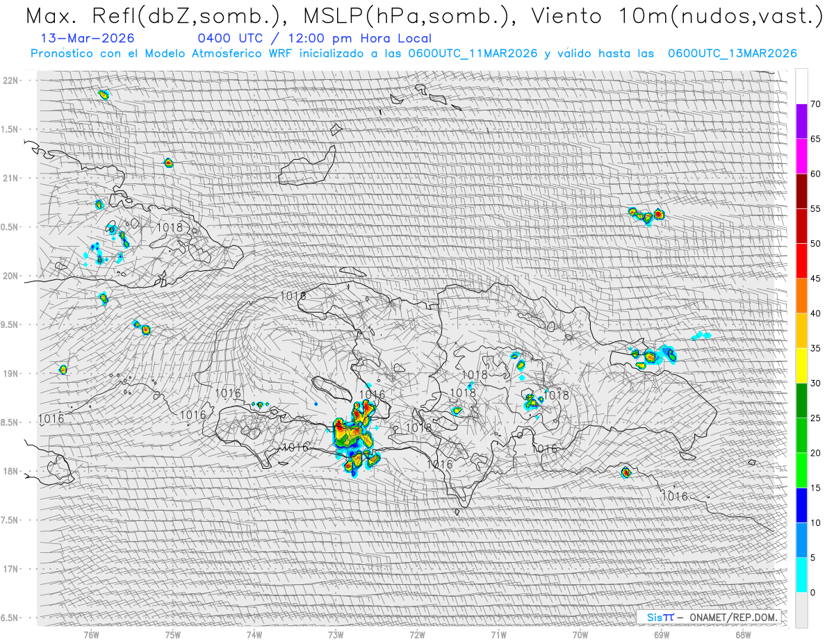Click the gray below-zero segment of the color bar
Viewport: 834px width, 644px height.
click(801, 610)
